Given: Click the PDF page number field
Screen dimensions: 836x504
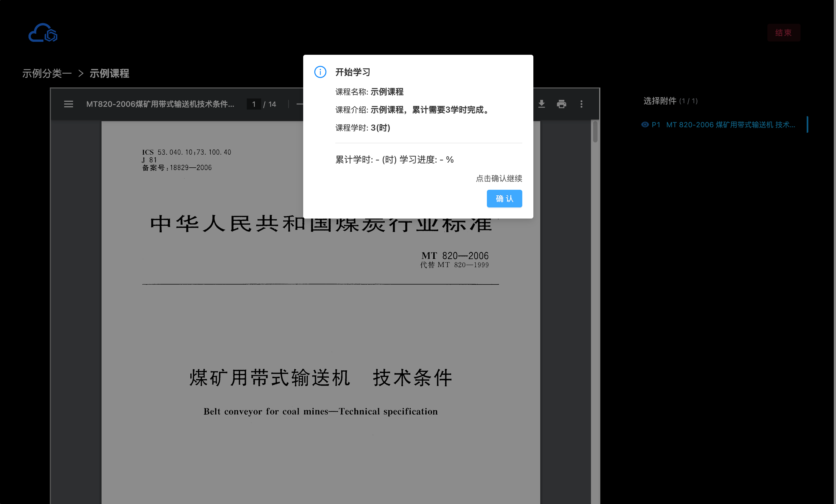Looking at the screenshot, I should [x=253, y=104].
